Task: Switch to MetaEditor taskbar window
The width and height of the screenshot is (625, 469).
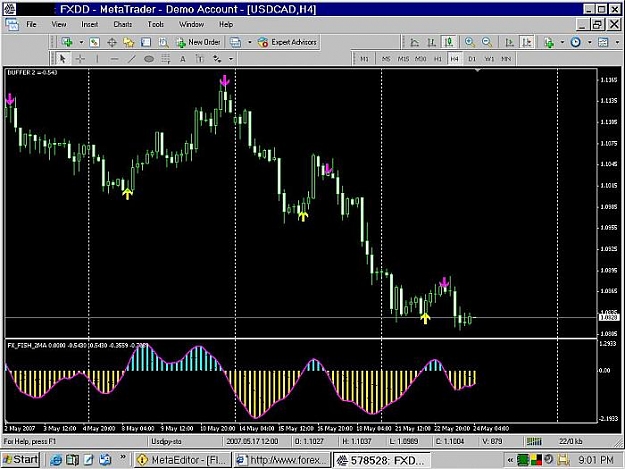Action: coord(183,460)
